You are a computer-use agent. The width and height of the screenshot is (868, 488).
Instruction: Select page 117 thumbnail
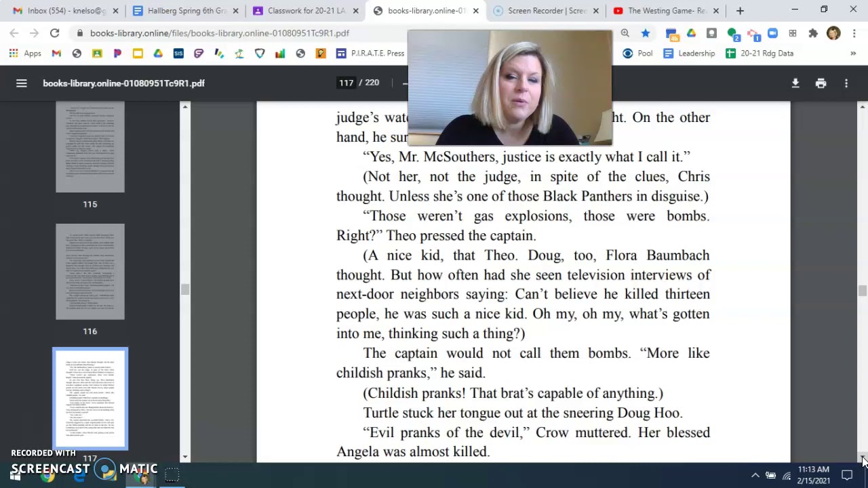pos(90,399)
